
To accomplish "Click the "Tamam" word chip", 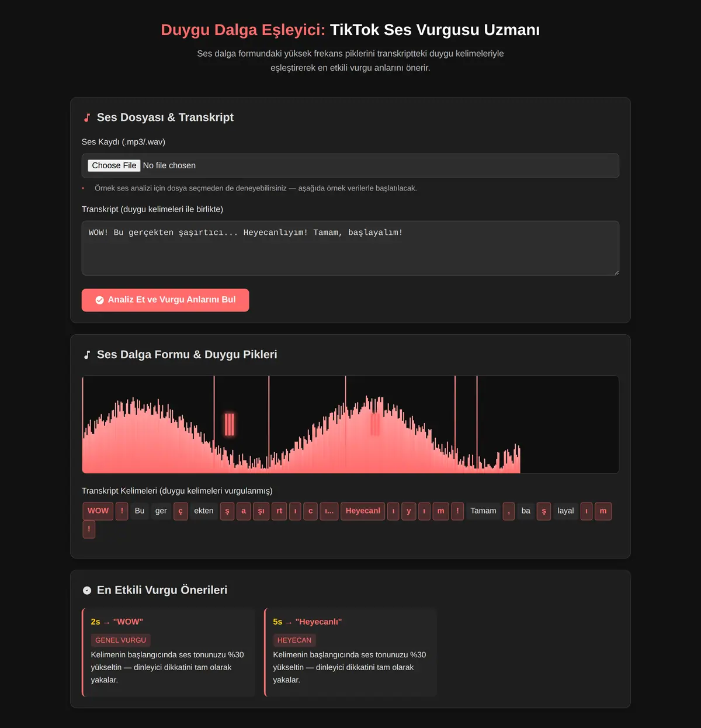I will coord(484,511).
